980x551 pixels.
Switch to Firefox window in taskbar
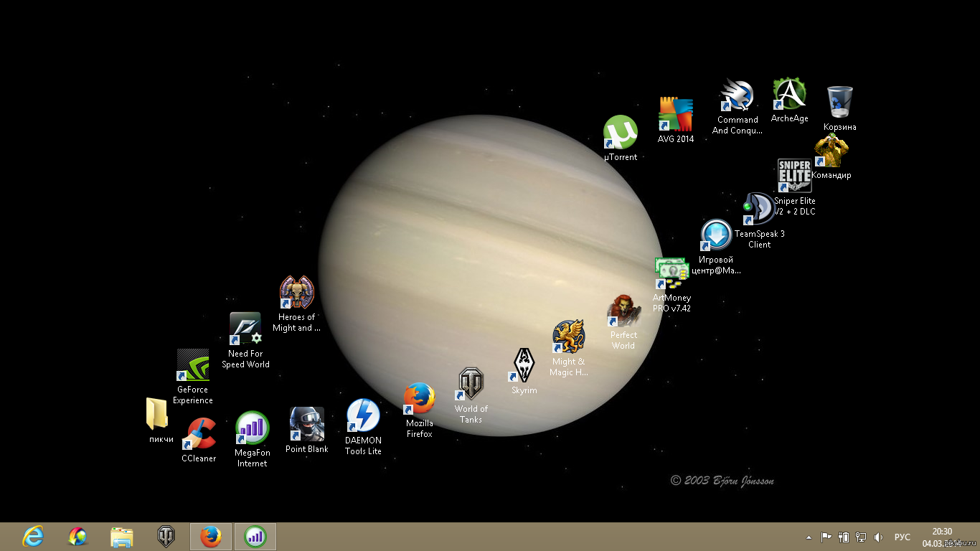coord(211,537)
